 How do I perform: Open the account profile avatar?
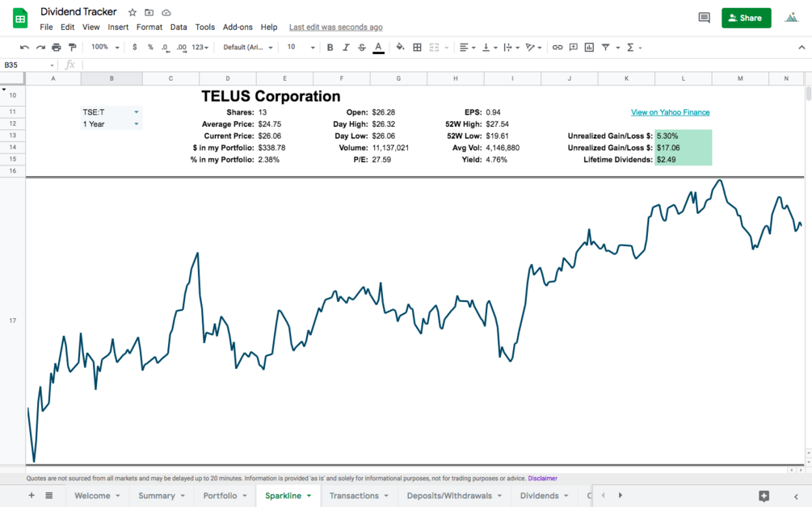pos(791,18)
